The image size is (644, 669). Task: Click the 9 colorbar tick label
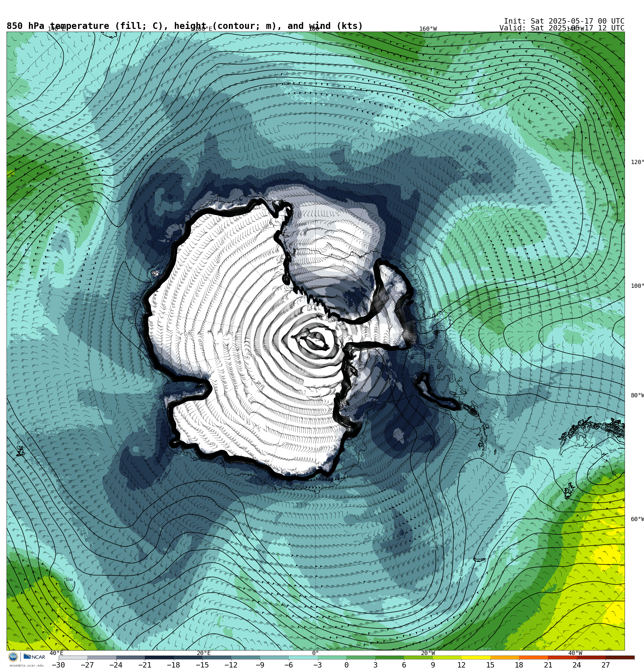[x=433, y=665]
